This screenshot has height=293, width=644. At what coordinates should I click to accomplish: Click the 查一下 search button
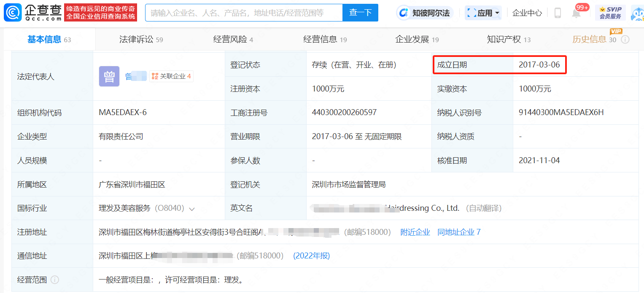[360, 13]
